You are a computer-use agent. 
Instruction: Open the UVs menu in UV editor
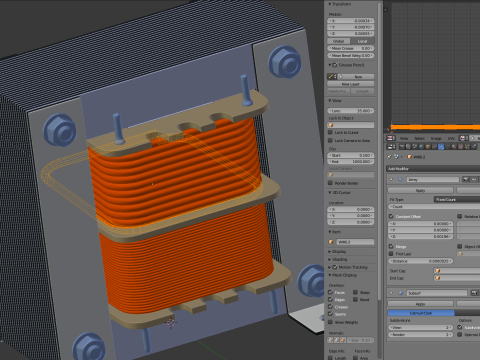click(x=451, y=138)
